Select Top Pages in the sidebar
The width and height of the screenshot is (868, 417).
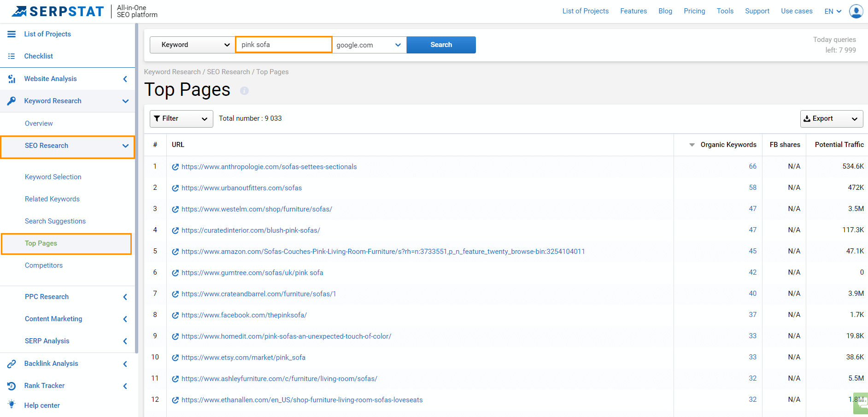click(41, 243)
